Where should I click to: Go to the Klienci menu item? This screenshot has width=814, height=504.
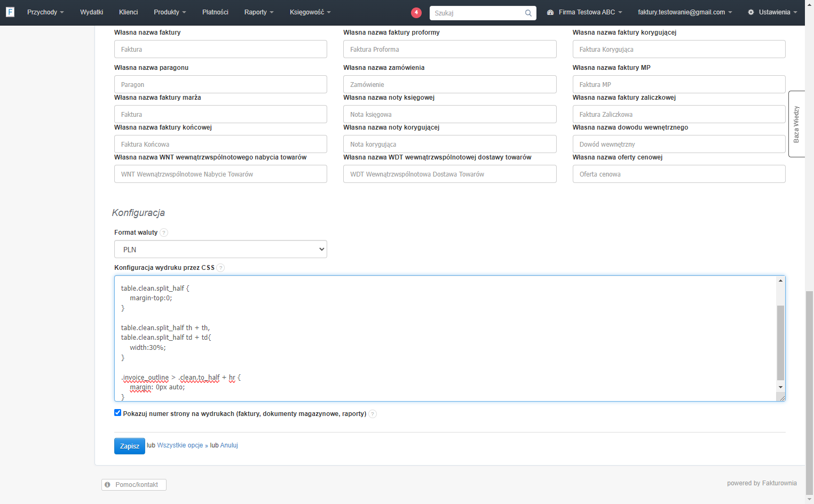[x=128, y=12]
